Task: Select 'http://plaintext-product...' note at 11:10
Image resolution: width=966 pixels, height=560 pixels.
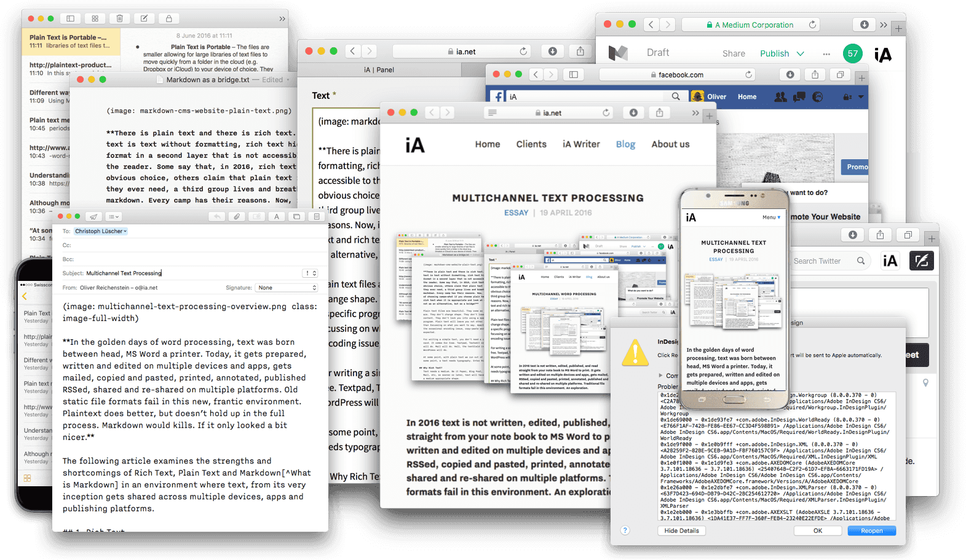Action: click(70, 69)
